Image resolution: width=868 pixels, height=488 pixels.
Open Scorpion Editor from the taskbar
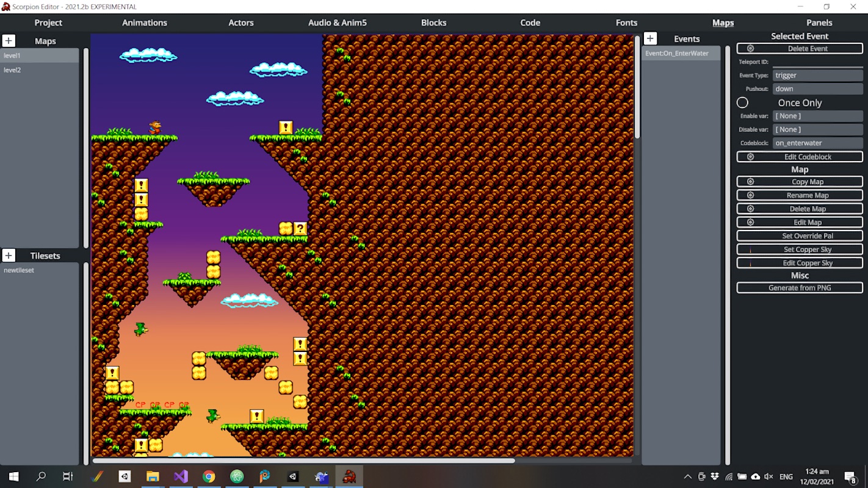point(349,476)
